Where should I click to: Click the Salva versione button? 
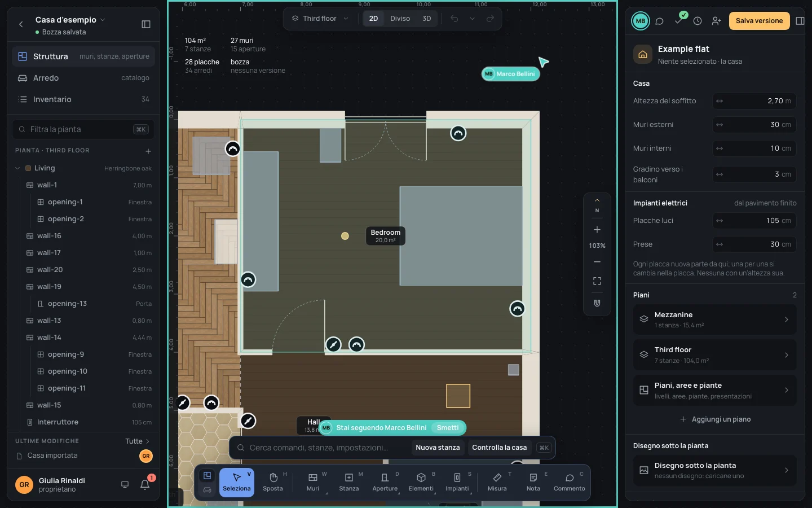point(759,21)
